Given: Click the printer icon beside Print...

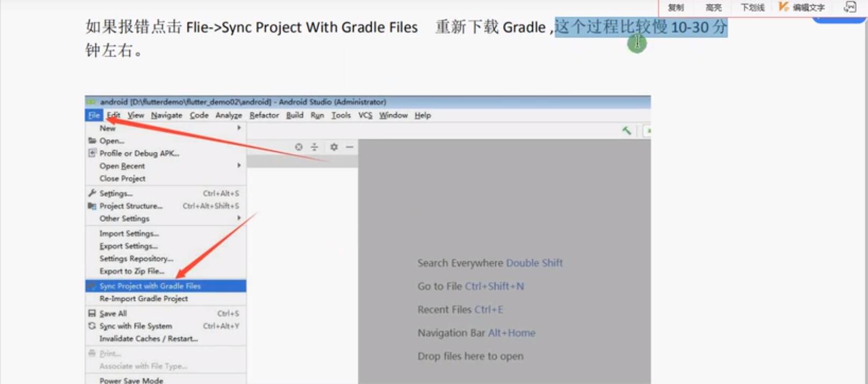Looking at the screenshot, I should pos(92,353).
